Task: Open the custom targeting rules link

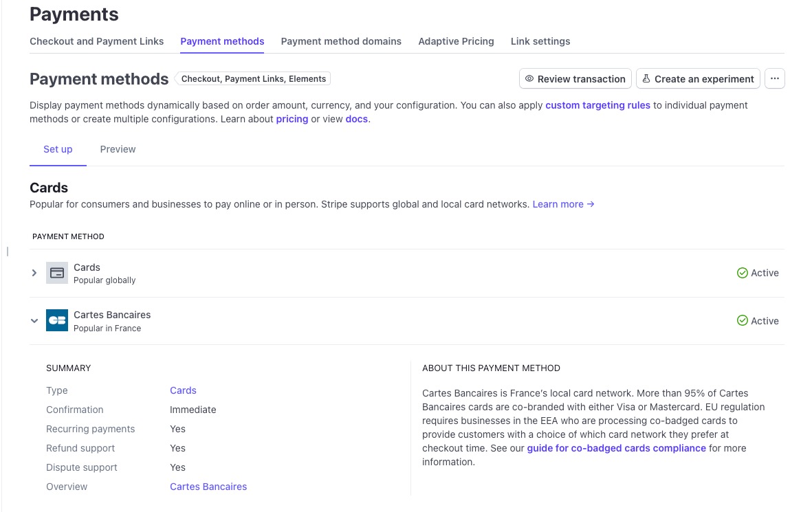Action: (x=597, y=105)
